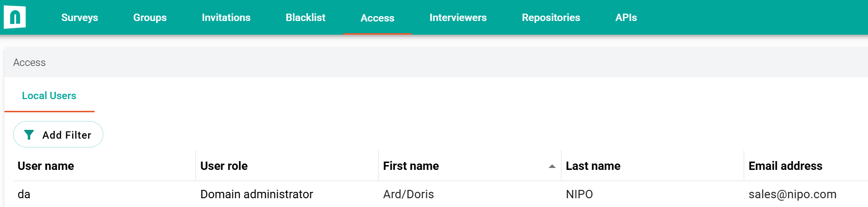The image size is (868, 207).
Task: Click the Add Filter button
Action: click(58, 134)
